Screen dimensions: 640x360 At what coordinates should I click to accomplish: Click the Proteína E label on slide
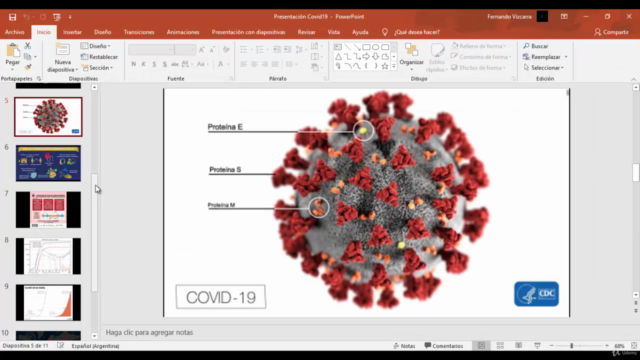[x=225, y=127]
